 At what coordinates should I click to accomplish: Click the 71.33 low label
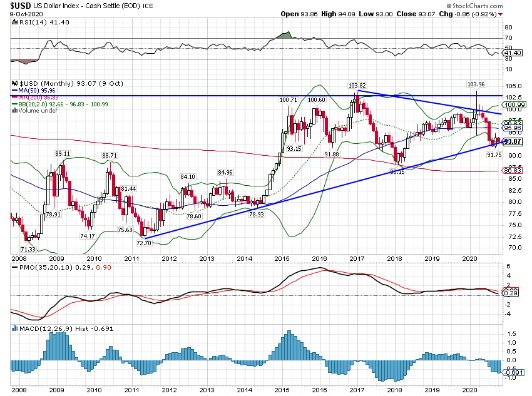(28, 249)
